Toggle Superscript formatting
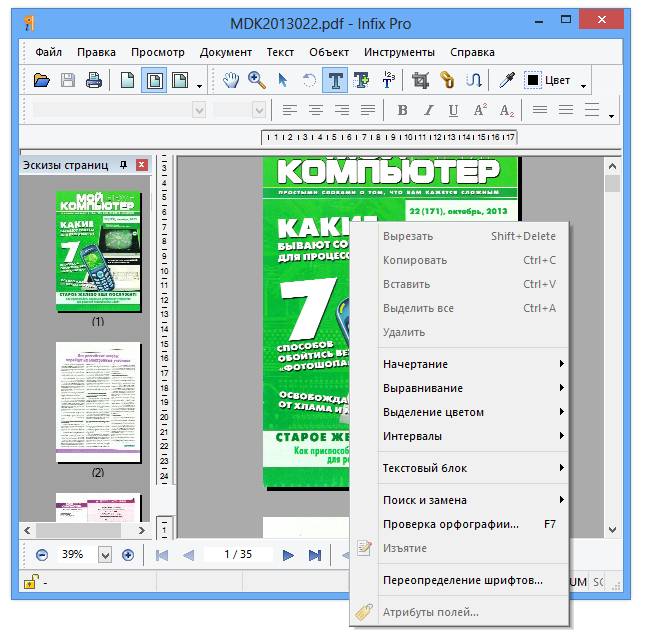This screenshot has height=636, width=648. [480, 110]
